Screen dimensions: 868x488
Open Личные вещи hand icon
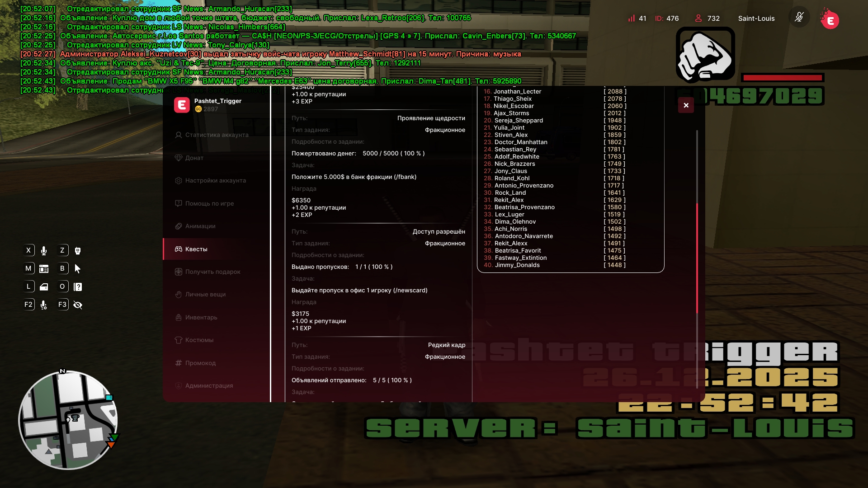tap(178, 294)
